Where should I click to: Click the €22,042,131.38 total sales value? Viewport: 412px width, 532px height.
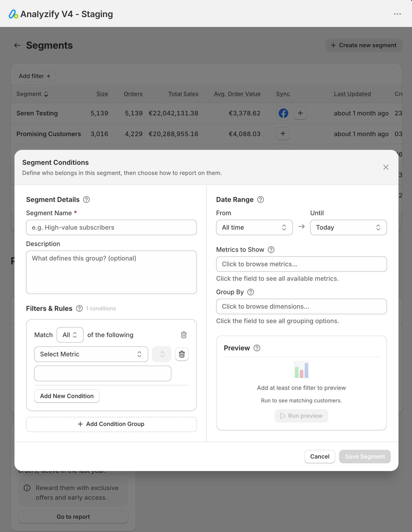(173, 113)
